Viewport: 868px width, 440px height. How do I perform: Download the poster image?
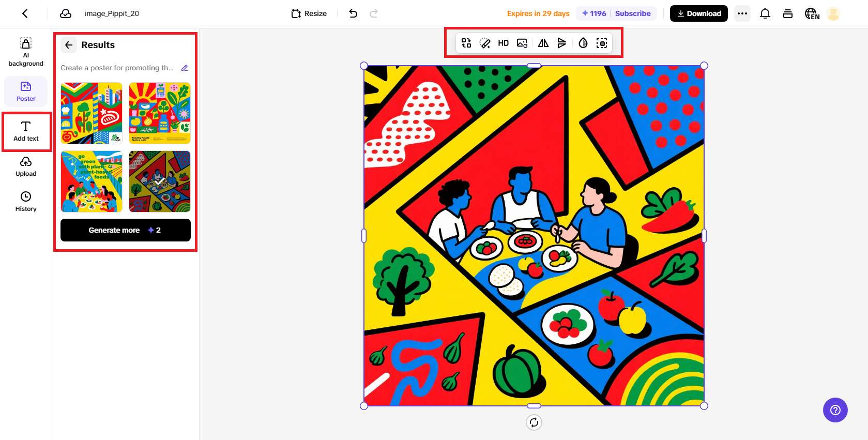point(698,13)
